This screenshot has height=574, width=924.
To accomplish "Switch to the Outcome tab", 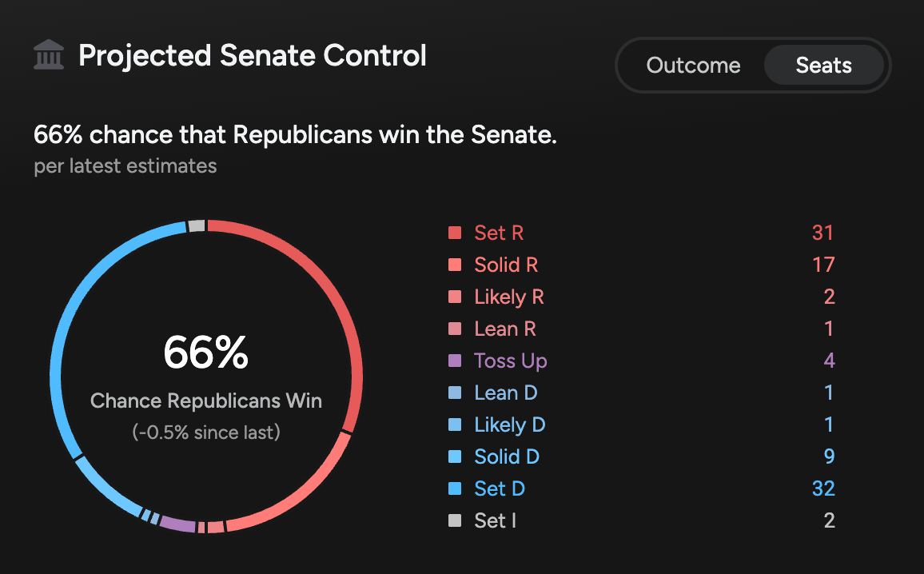I will pyautogui.click(x=693, y=66).
